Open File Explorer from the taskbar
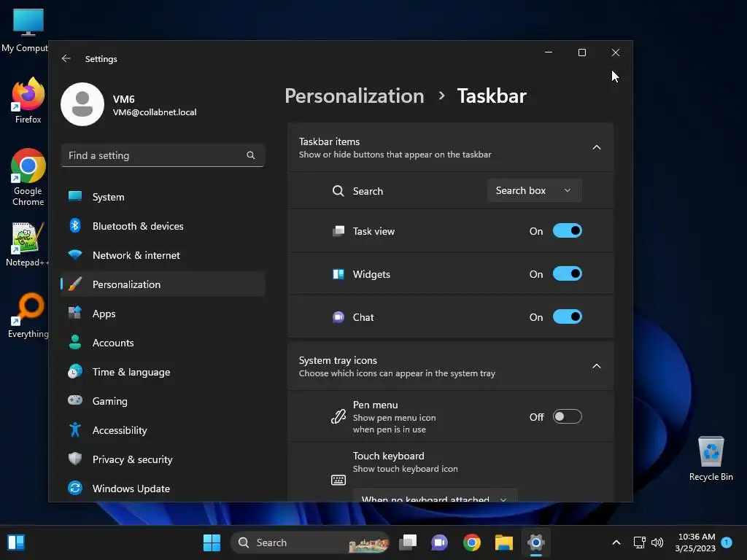The image size is (747, 560). coord(503,542)
